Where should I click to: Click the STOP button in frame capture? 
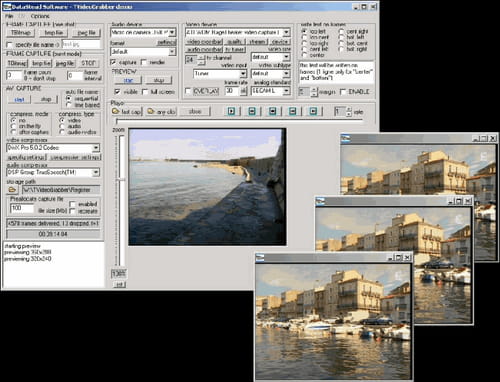click(89, 63)
